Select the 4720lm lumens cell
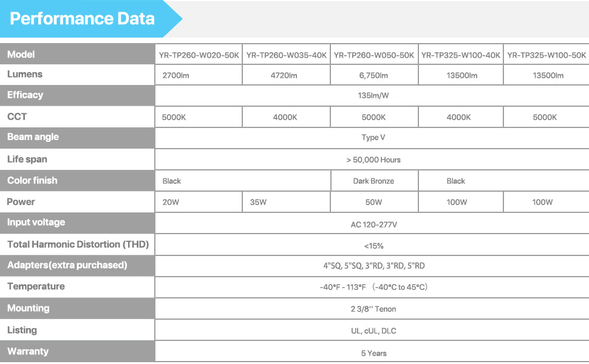The height and width of the screenshot is (364, 589). [285, 76]
